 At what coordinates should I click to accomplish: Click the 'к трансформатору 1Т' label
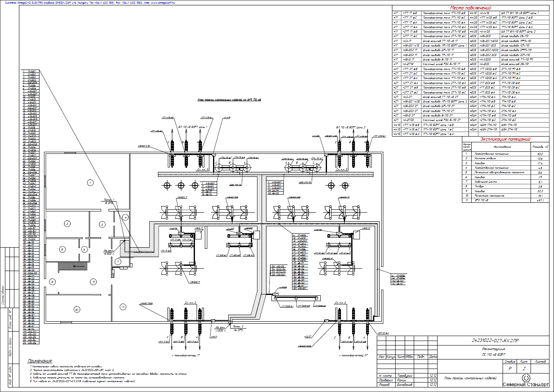pos(185,355)
